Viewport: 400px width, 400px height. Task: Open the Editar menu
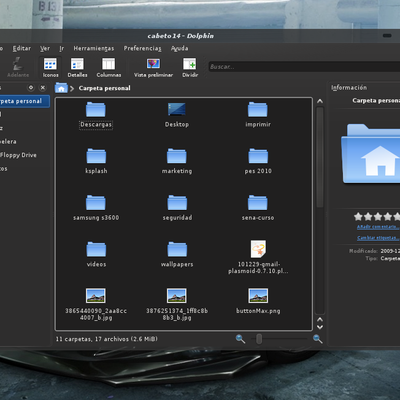click(x=22, y=49)
